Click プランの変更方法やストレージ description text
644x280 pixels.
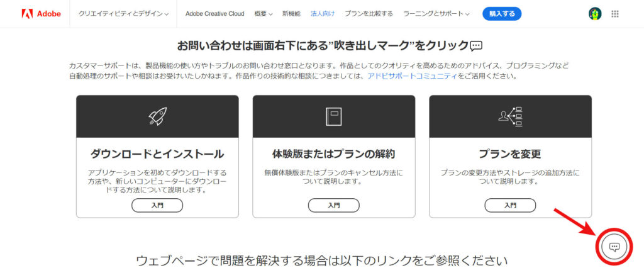[x=510, y=177]
